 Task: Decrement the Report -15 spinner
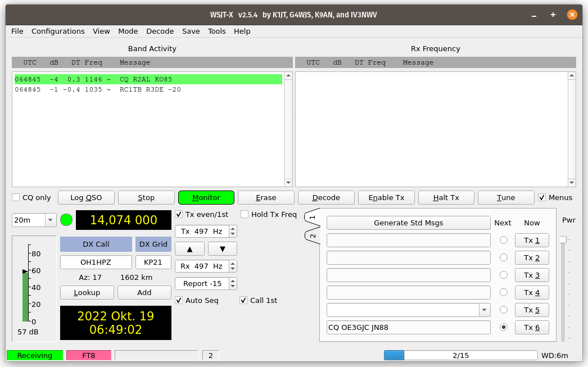coord(233,287)
